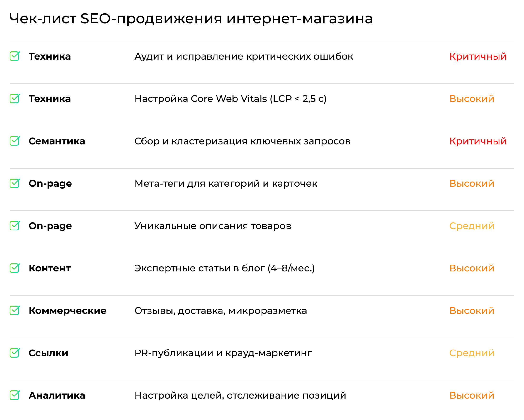Click the Семантика category label
The width and height of the screenshot is (524, 420).
pos(57,141)
